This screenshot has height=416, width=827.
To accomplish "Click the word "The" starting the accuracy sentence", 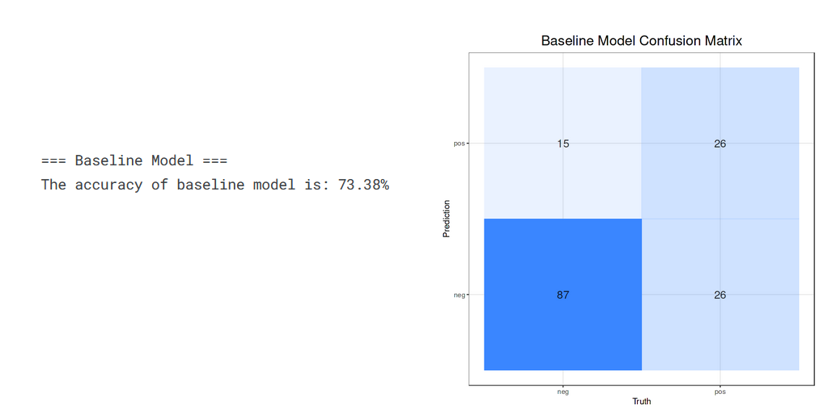I will click(x=53, y=185).
